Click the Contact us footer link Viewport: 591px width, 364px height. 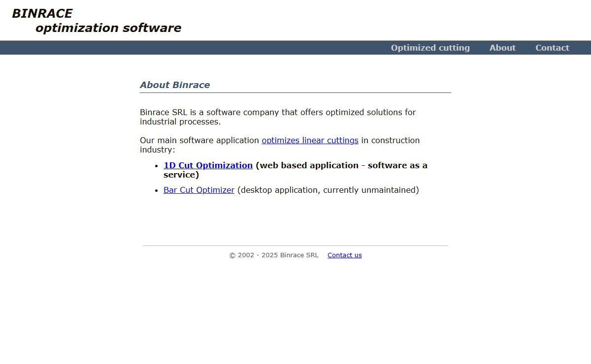[x=344, y=255]
